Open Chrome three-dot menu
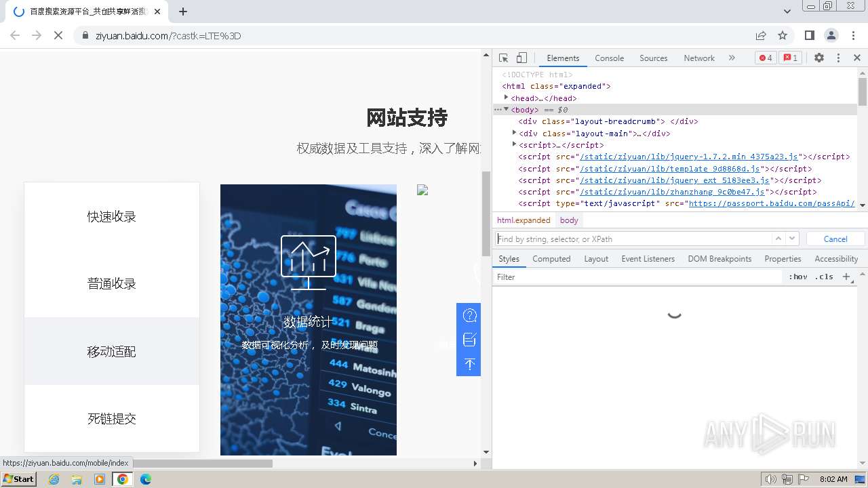868x488 pixels. pos(853,35)
